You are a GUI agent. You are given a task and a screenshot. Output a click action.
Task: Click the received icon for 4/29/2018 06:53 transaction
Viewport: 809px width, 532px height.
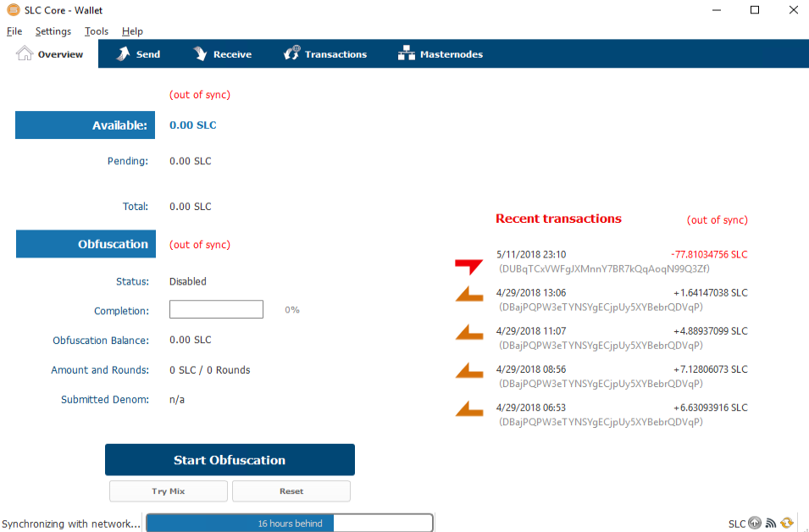coord(469,408)
